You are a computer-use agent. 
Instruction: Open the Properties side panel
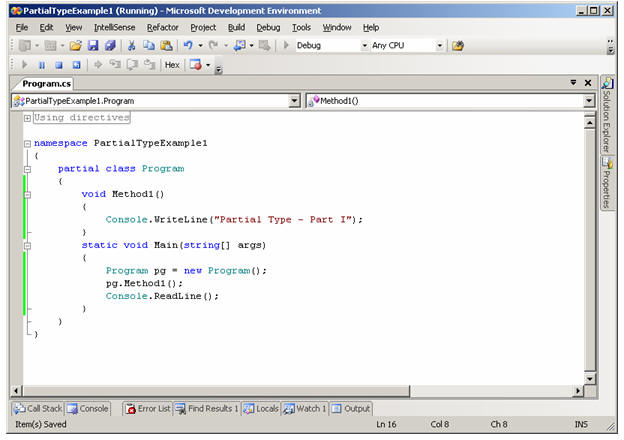607,183
